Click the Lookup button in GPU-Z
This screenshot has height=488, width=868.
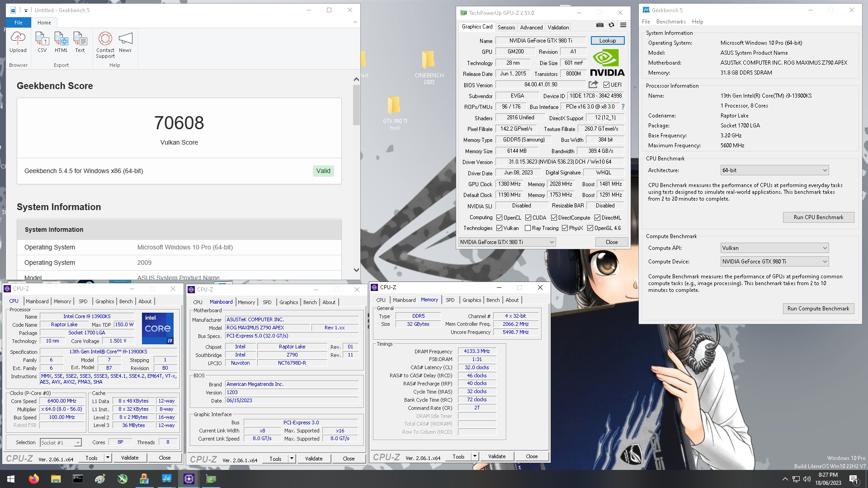point(608,41)
